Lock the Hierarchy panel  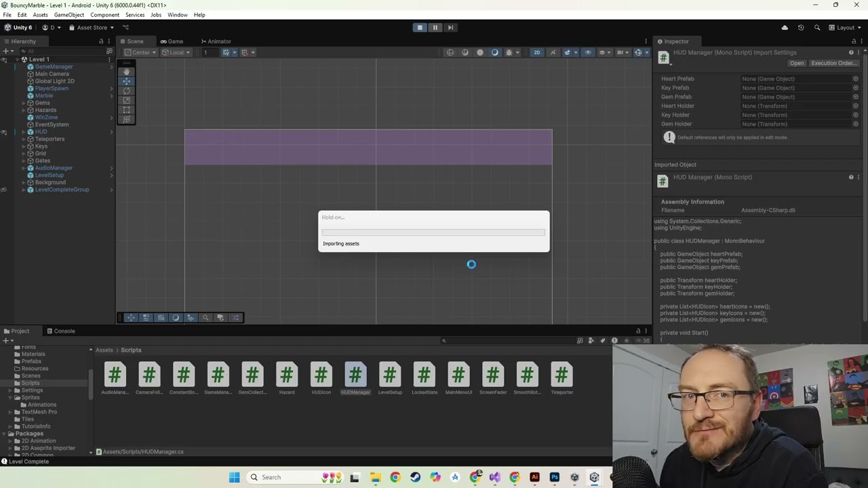pos(101,41)
